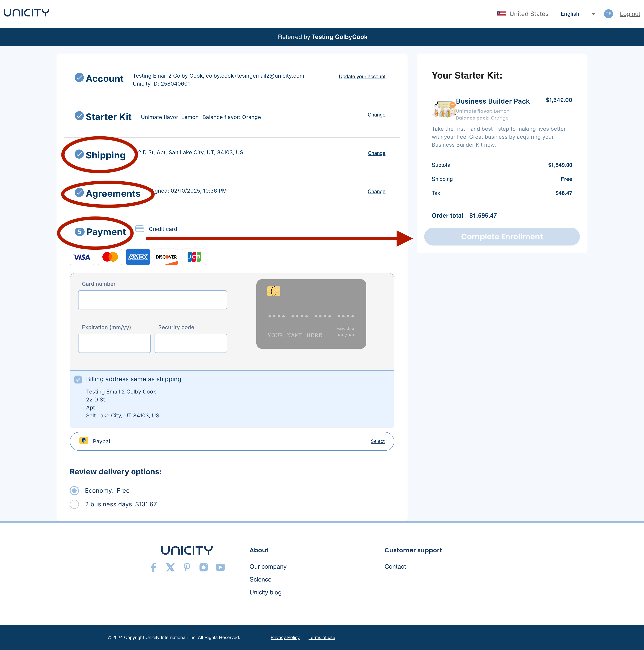
Task: Open the Terms of use link
Action: pos(322,637)
